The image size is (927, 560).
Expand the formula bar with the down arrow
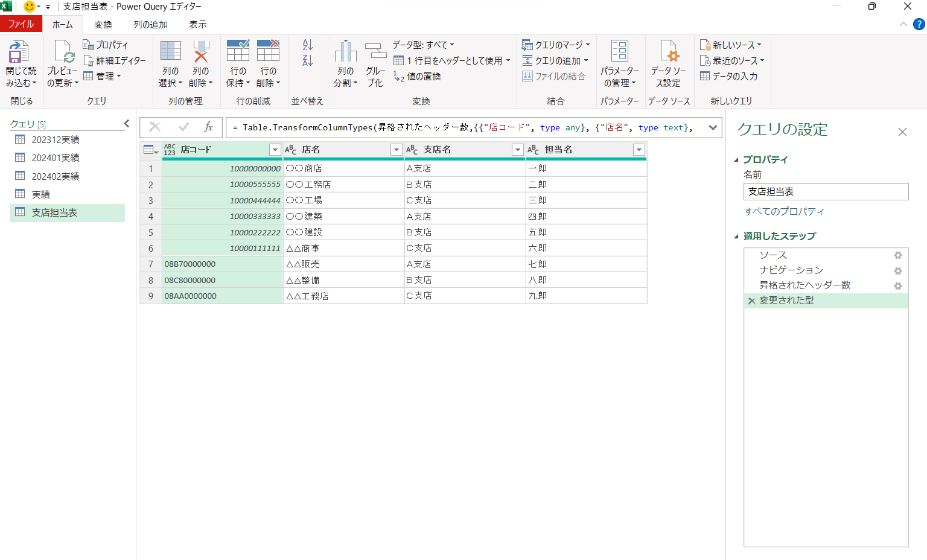coord(713,127)
